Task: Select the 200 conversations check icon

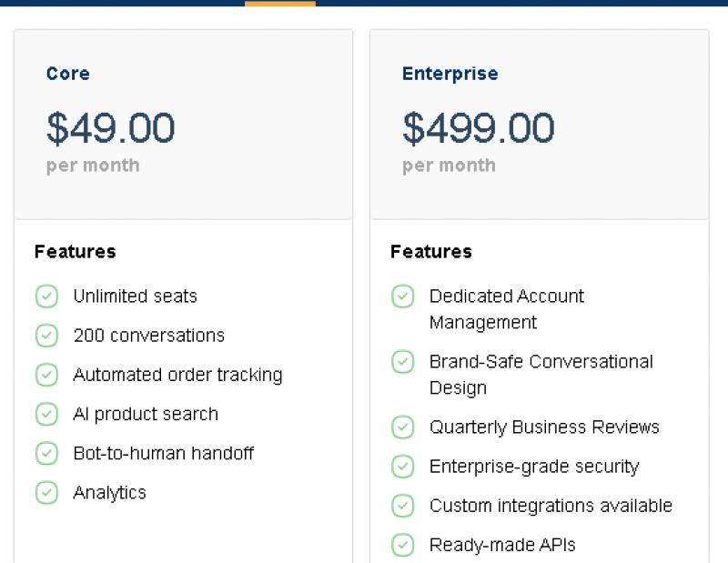Action: (x=46, y=336)
